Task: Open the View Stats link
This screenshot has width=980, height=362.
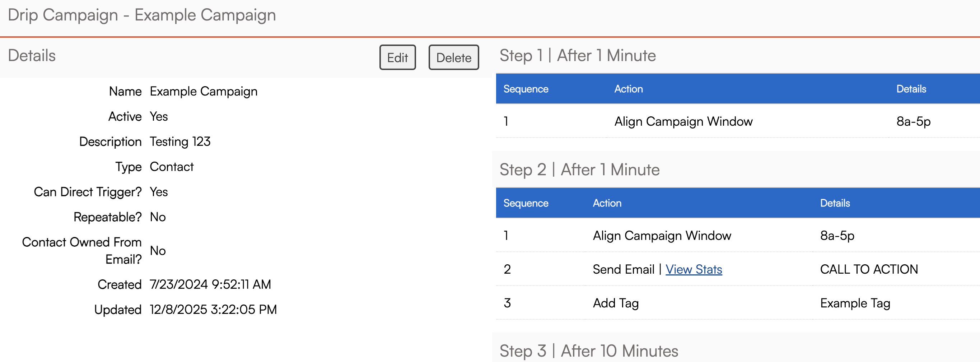Action: tap(694, 269)
